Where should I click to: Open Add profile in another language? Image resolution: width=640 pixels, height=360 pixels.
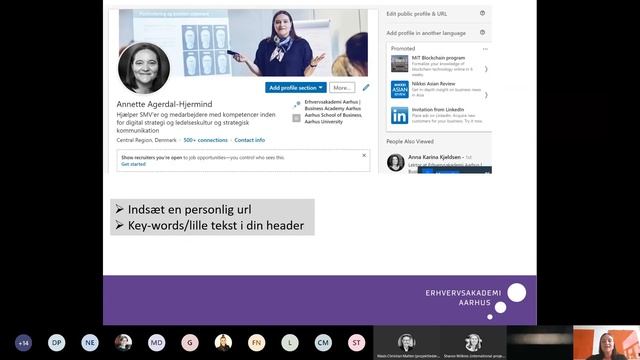[x=426, y=33]
